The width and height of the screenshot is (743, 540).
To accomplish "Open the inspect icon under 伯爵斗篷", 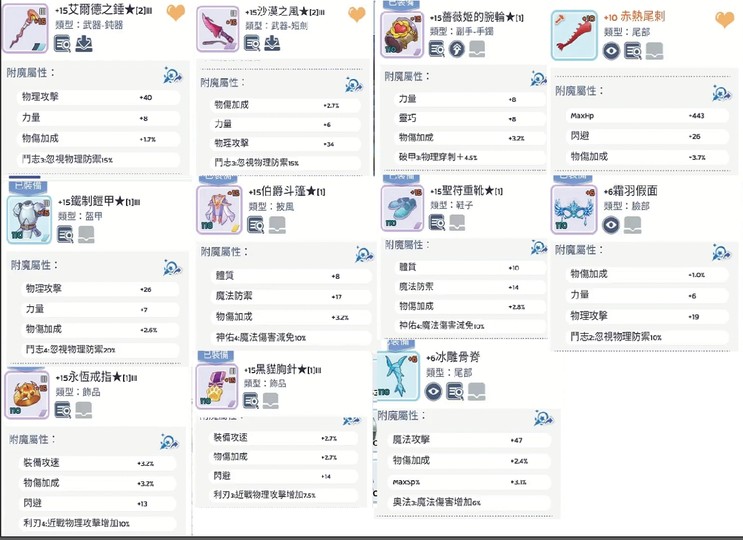I will pos(256,225).
